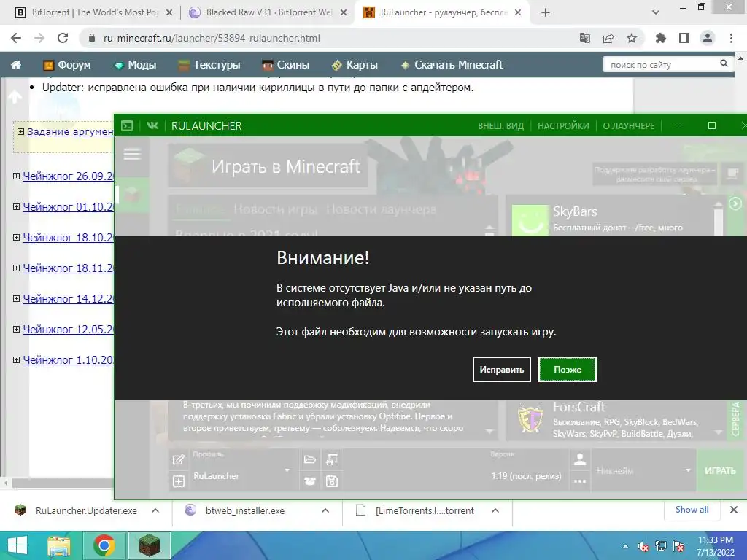Image resolution: width=747 pixels, height=560 pixels.
Task: Open the RuLauncher.Updater.exe download options arrow
Action: click(x=155, y=510)
